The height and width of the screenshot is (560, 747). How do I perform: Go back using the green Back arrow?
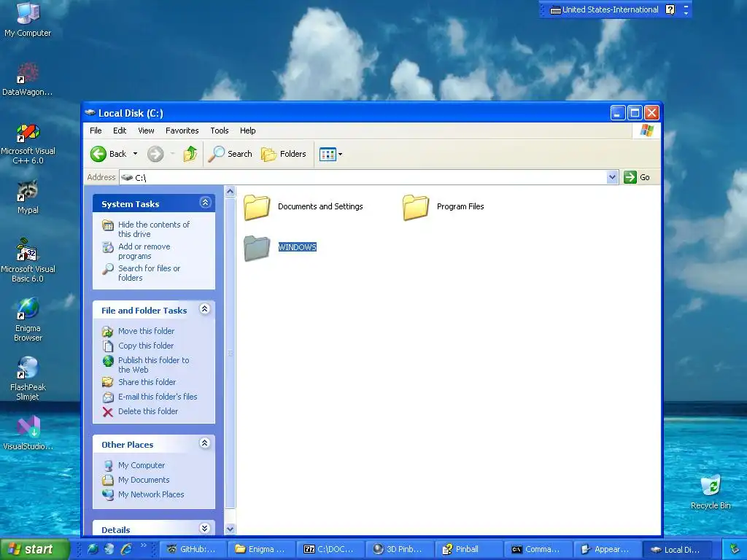click(108, 154)
